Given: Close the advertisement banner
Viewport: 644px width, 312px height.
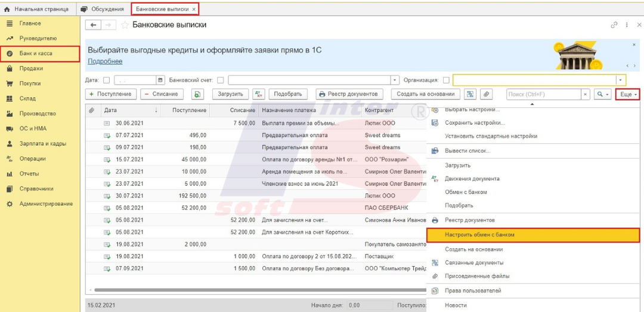Looking at the screenshot, I should pyautogui.click(x=634, y=44).
